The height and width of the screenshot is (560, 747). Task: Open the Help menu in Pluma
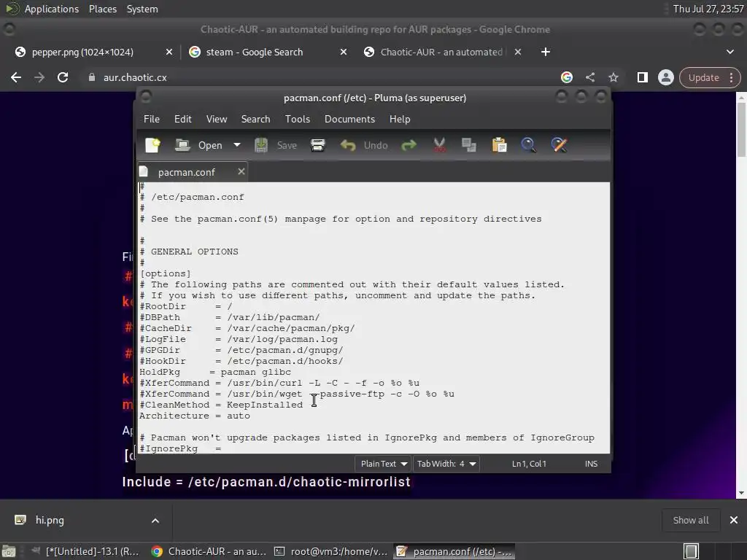point(400,119)
